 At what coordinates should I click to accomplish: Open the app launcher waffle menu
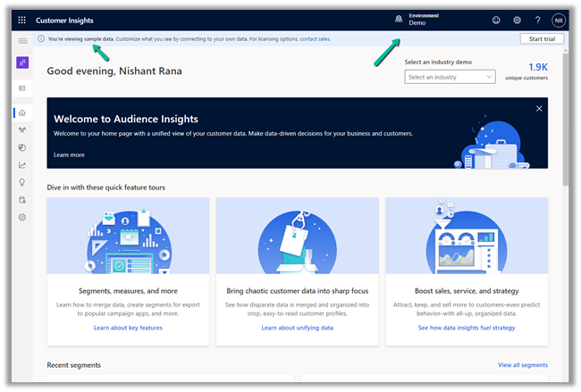coord(22,21)
